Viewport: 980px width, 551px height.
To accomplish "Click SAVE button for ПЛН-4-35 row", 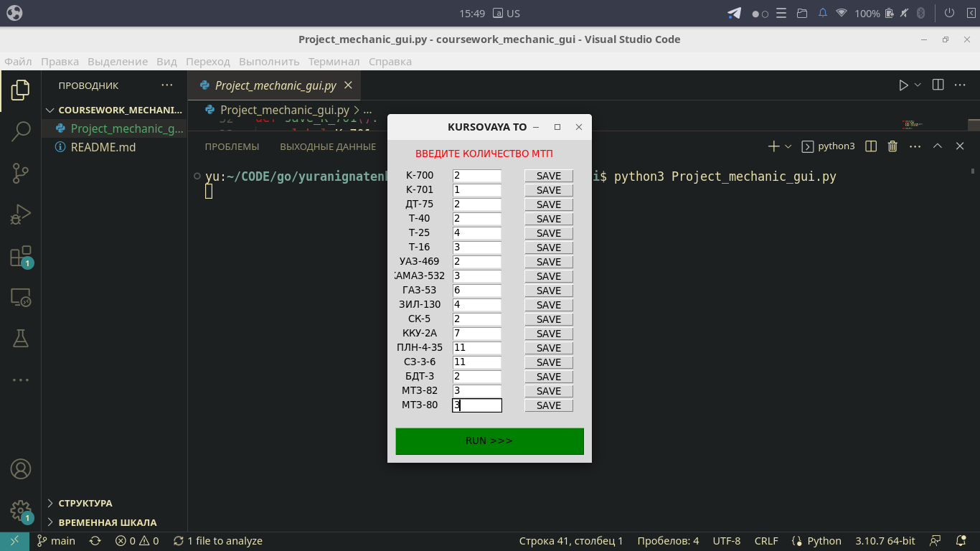I will [549, 348].
